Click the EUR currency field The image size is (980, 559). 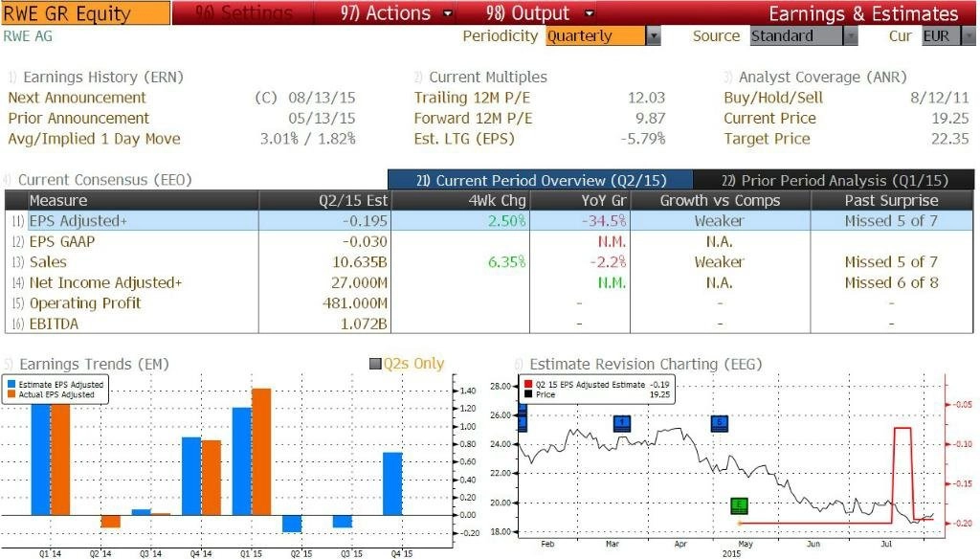[942, 36]
